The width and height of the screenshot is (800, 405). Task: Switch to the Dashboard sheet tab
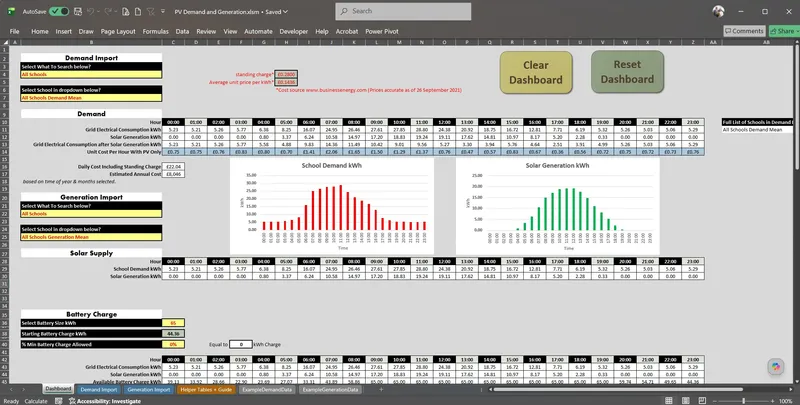[58, 389]
